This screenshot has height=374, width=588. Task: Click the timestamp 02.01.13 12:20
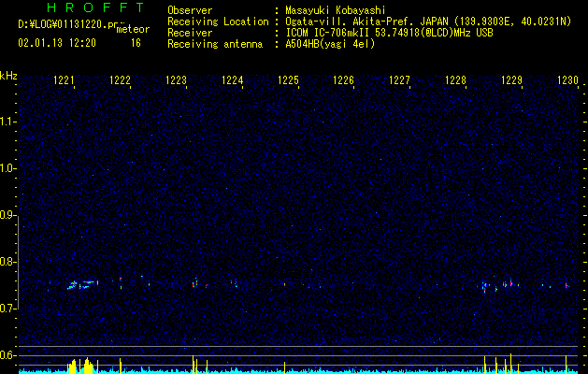(x=57, y=43)
